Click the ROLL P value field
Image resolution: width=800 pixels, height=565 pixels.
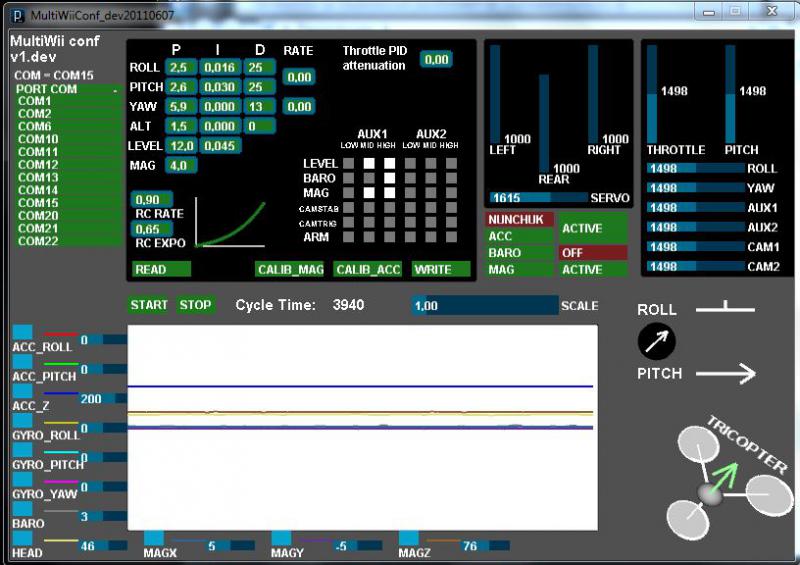181,67
